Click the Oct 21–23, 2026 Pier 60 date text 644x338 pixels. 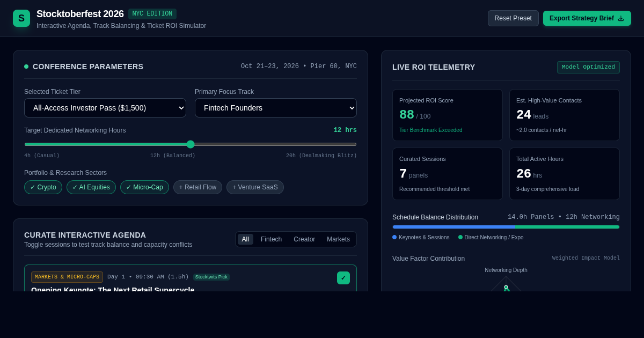pos(299,67)
